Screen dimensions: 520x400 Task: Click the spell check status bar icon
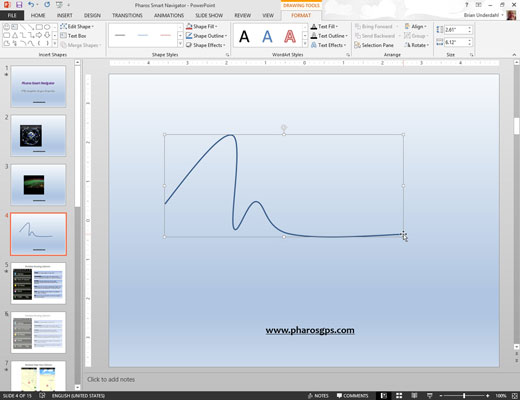[42, 396]
